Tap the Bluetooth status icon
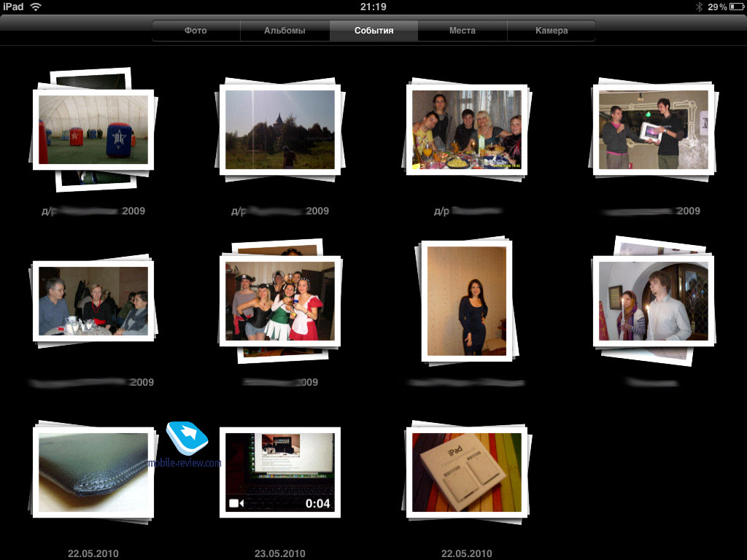747x560 pixels. [x=699, y=7]
